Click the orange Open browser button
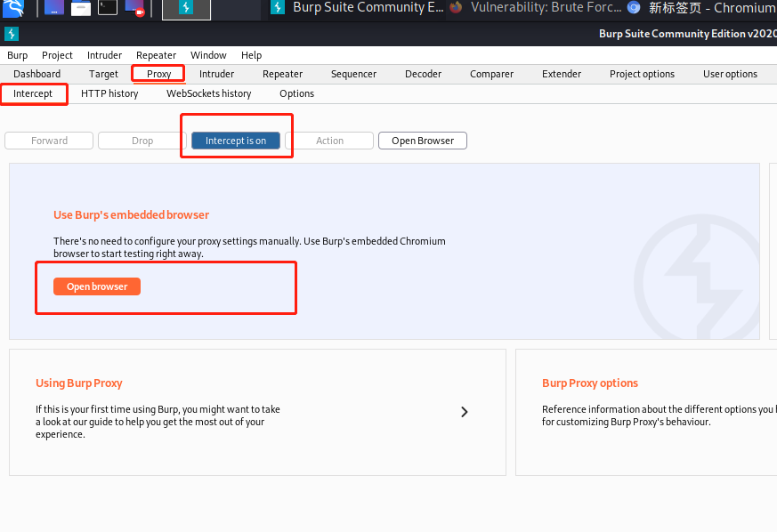The width and height of the screenshot is (777, 532). (x=97, y=286)
